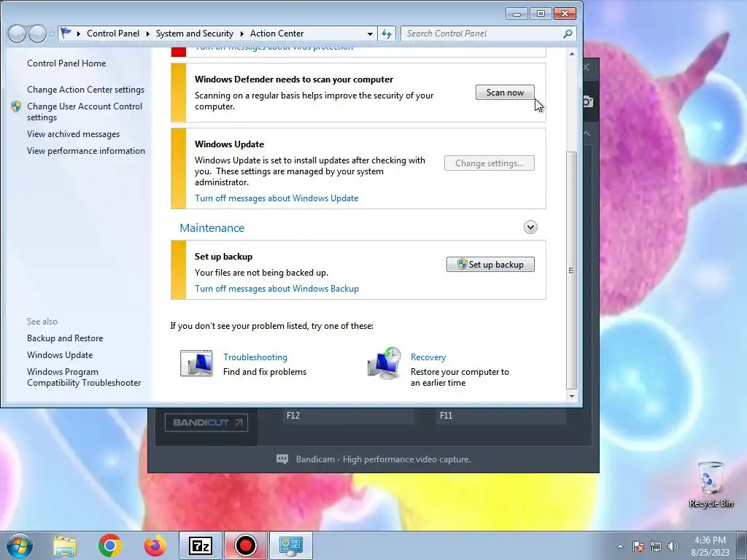Open Change User Account Control settings

click(x=85, y=112)
